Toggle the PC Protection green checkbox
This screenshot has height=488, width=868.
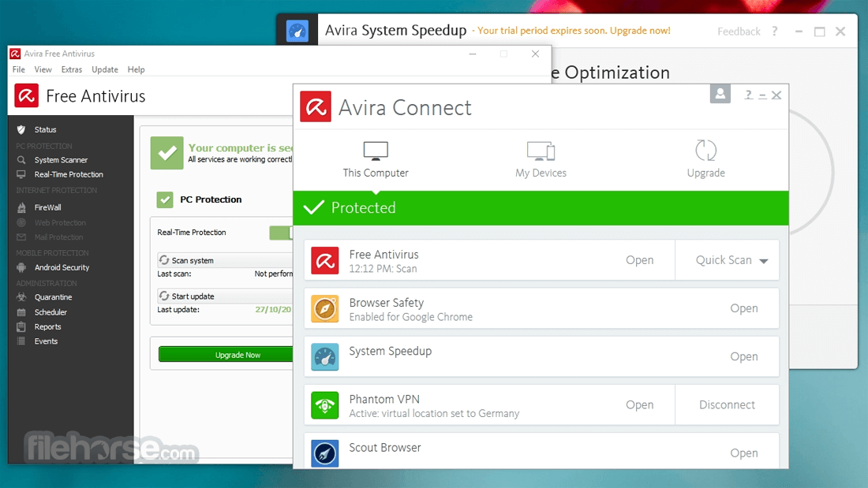click(164, 199)
